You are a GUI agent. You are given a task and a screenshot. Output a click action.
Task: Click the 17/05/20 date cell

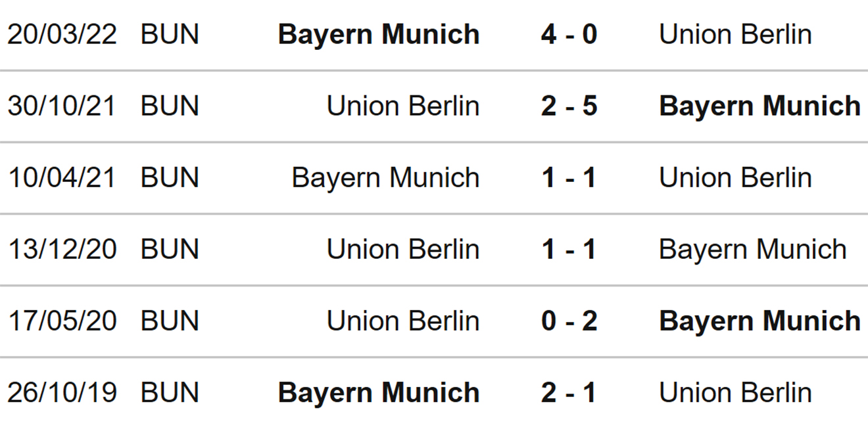pyautogui.click(x=62, y=321)
